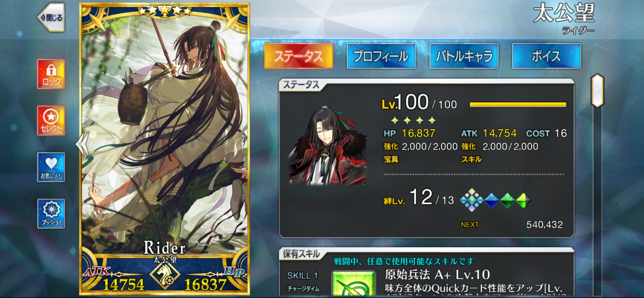Click the yellow level experience bar
The image size is (644, 298).
click(518, 104)
